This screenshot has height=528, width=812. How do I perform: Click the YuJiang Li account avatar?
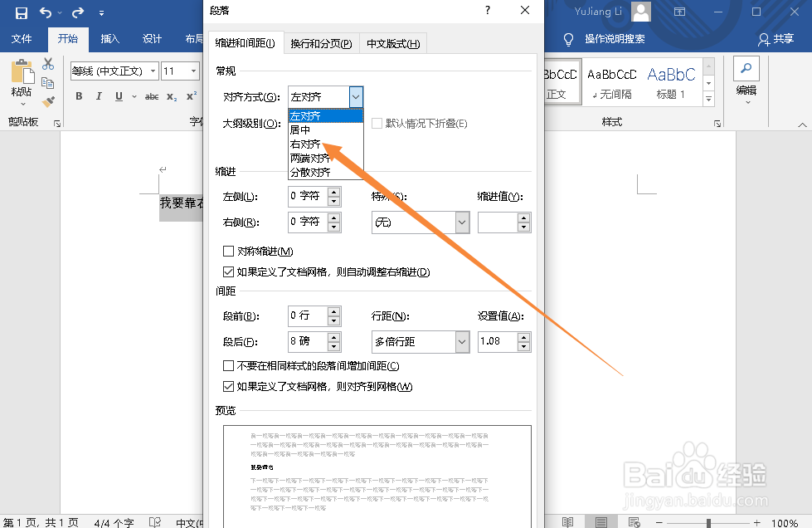click(x=641, y=12)
